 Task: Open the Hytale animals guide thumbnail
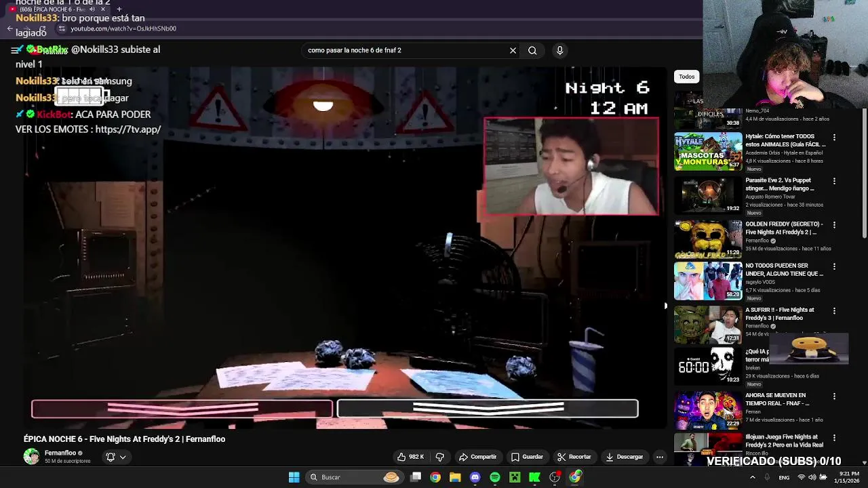[708, 150]
